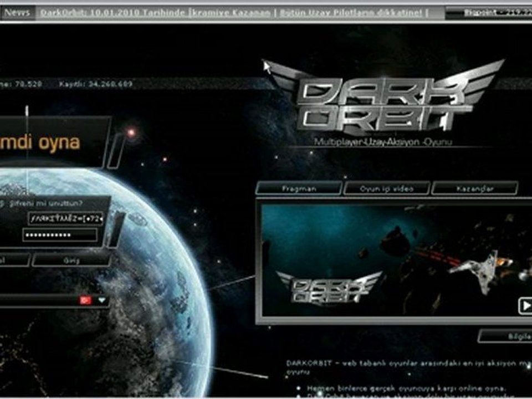Open the Fragman tab
The height and width of the screenshot is (399, 532).
(299, 188)
